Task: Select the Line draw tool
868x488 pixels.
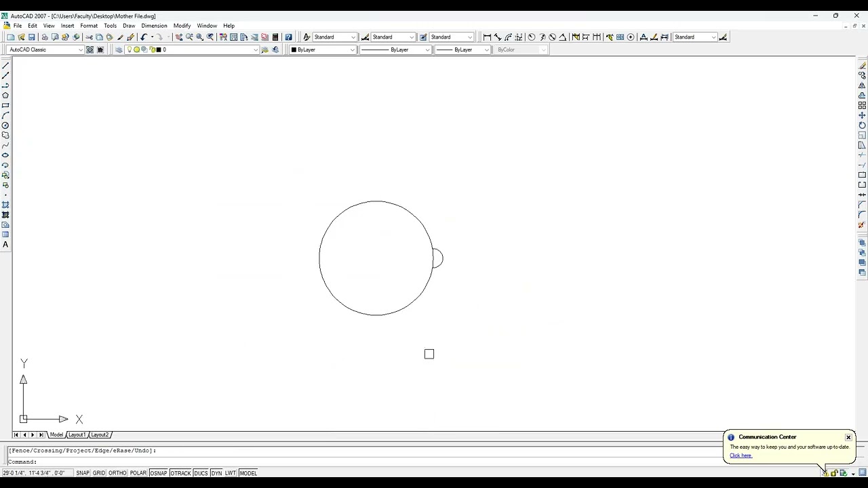Action: (5, 66)
